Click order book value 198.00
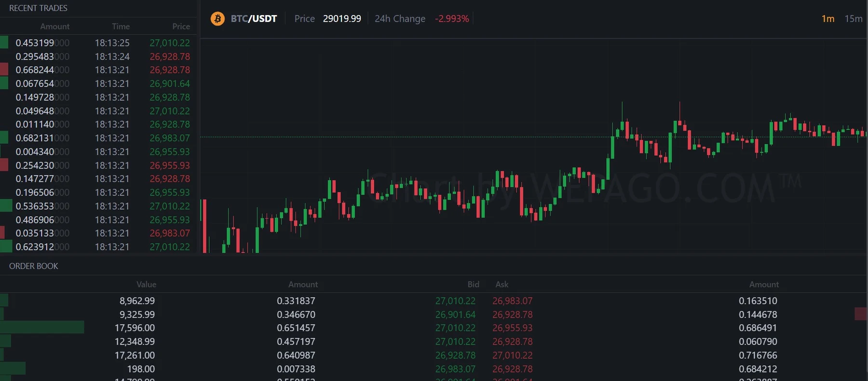Screen dimensions: 868x381 [x=141, y=369]
